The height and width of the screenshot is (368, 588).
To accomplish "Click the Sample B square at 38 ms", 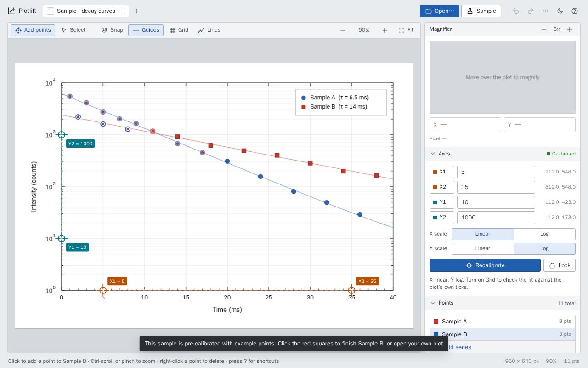I will [377, 176].
